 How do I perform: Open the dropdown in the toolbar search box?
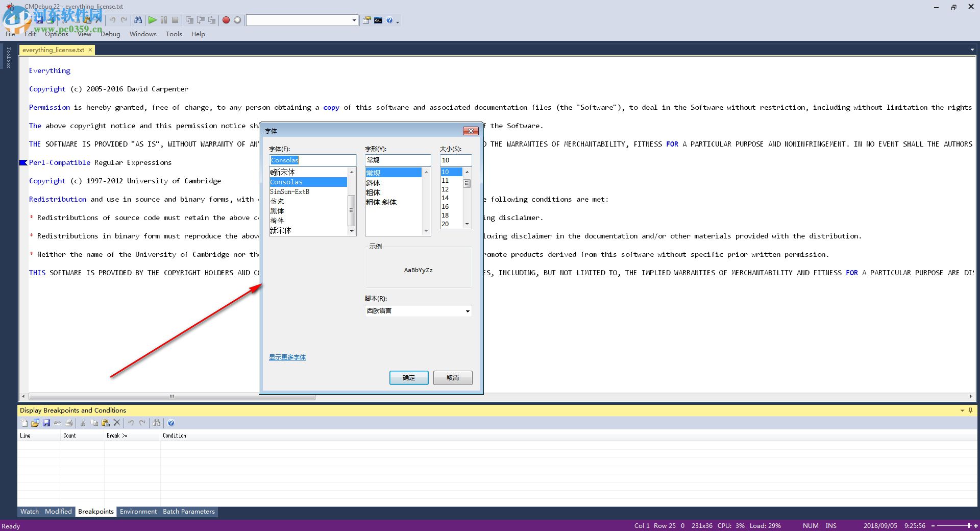point(353,20)
